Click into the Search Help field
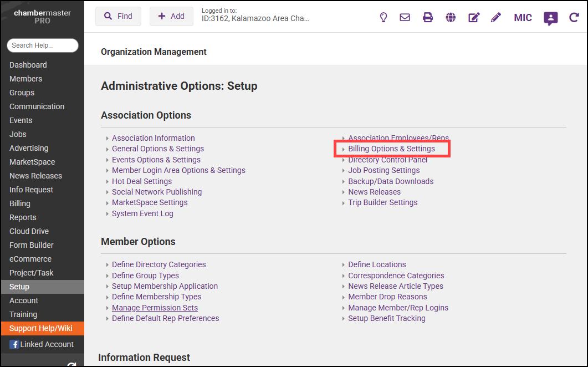The height and width of the screenshot is (367, 588). click(x=43, y=45)
